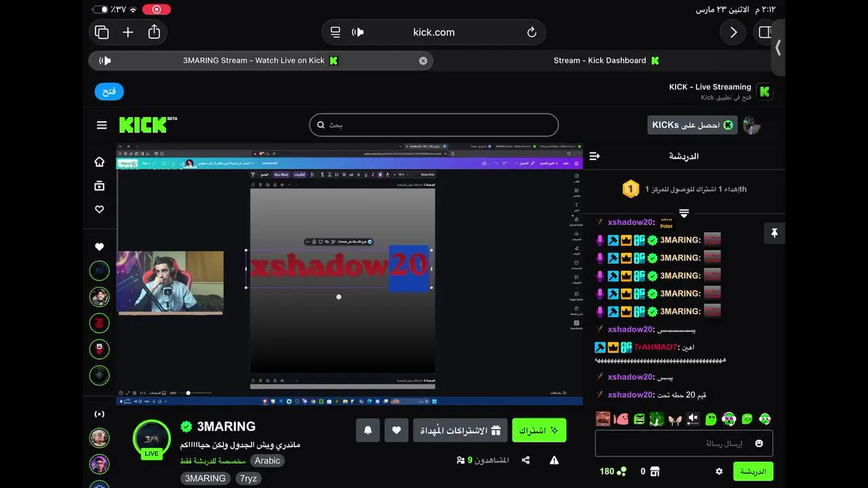
Task: Reload the kick.com page
Action: [532, 33]
